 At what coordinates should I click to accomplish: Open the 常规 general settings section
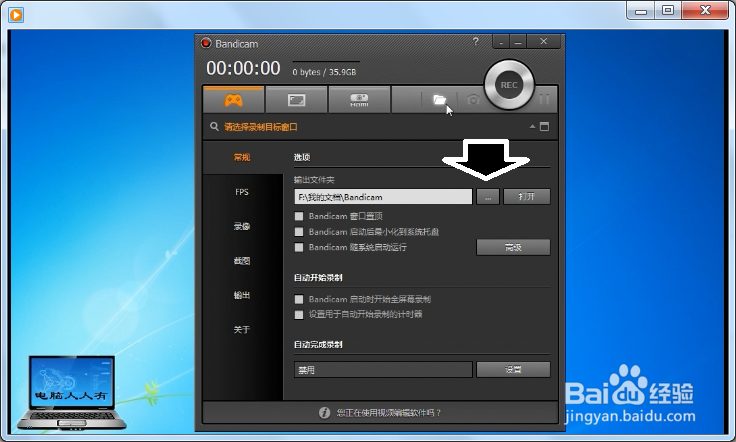tap(242, 157)
